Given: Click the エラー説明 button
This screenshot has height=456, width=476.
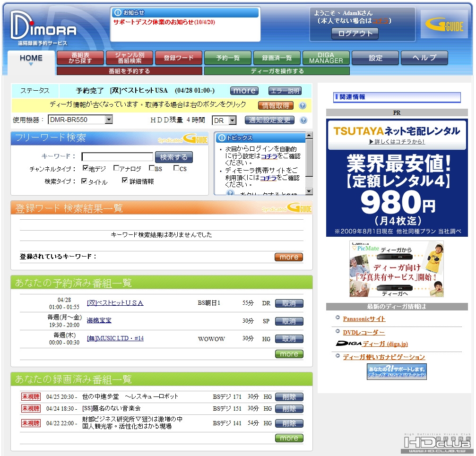Looking at the screenshot, I should click(x=285, y=91).
